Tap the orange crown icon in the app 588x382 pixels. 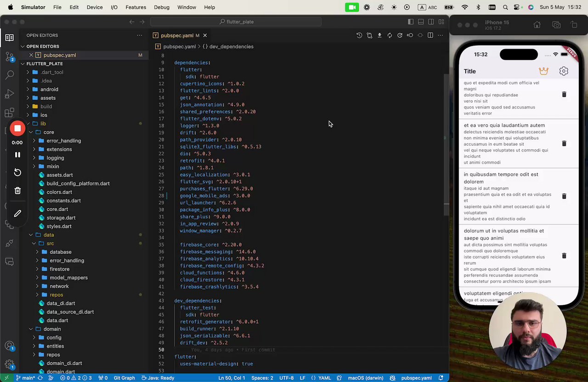coord(543,71)
